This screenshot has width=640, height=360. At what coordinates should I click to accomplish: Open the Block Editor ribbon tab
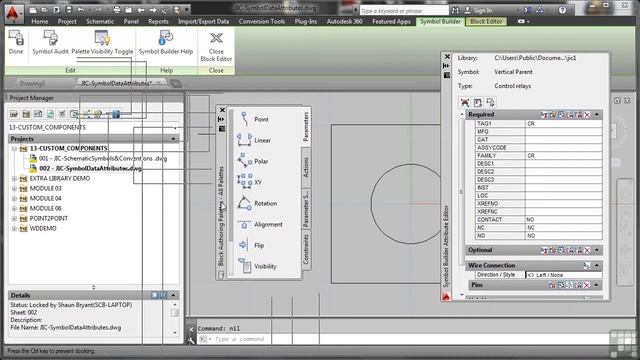[x=486, y=21]
